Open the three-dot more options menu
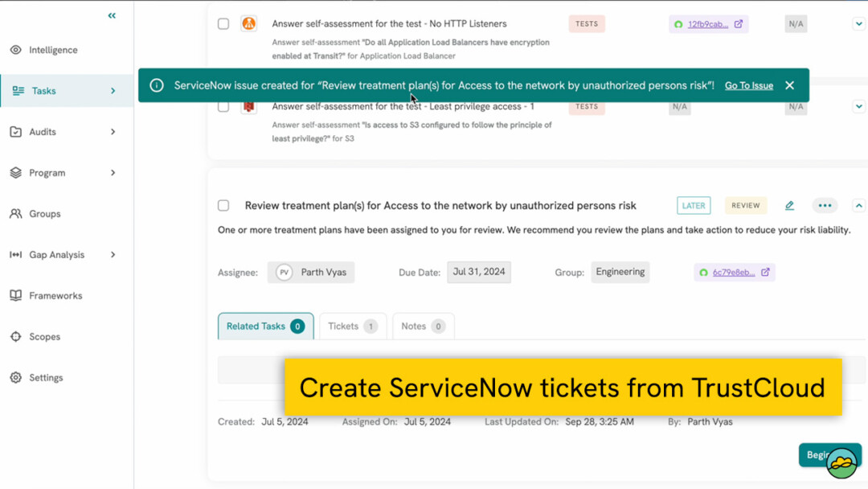 point(825,205)
